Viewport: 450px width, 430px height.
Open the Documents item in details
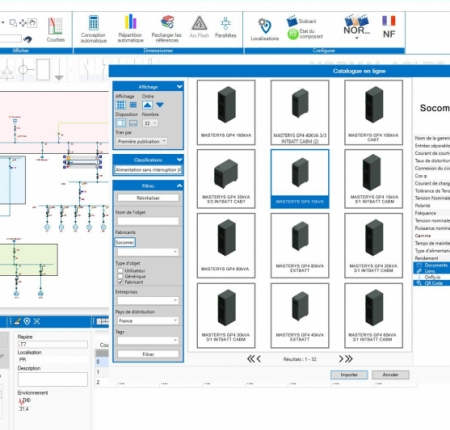[x=433, y=265]
